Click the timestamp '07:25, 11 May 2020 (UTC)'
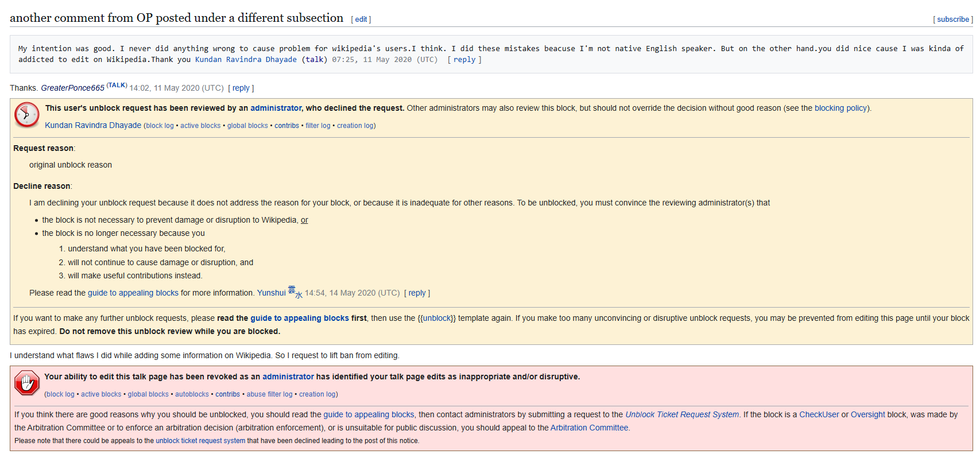Image resolution: width=980 pixels, height=458 pixels. coord(385,60)
